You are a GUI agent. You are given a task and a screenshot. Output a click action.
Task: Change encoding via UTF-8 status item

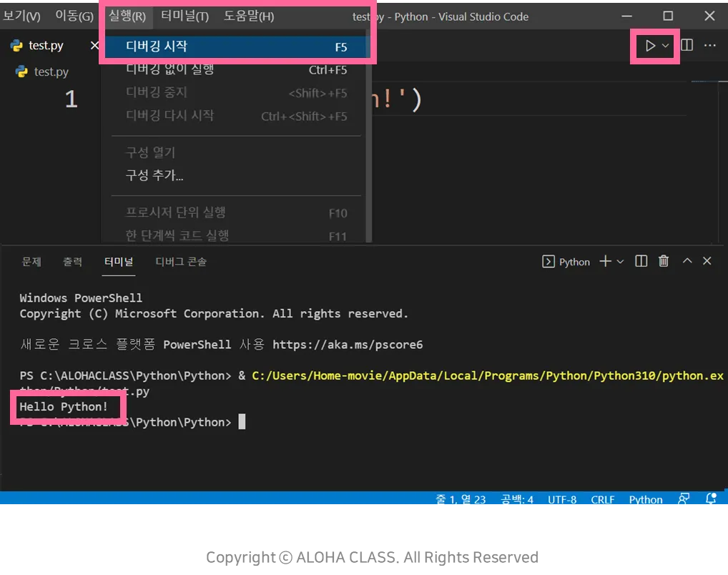pos(562,499)
